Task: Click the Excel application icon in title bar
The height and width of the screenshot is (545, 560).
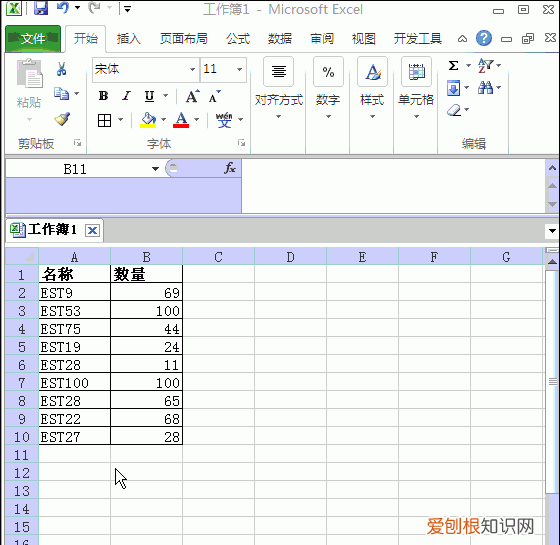Action: [x=14, y=8]
